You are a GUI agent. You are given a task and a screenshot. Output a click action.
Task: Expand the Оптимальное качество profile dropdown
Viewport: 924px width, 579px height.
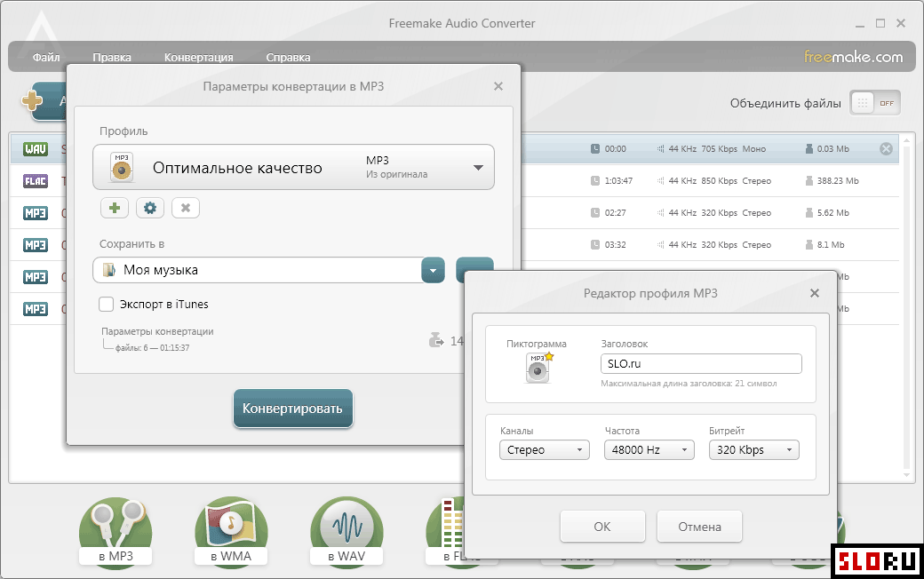click(479, 168)
